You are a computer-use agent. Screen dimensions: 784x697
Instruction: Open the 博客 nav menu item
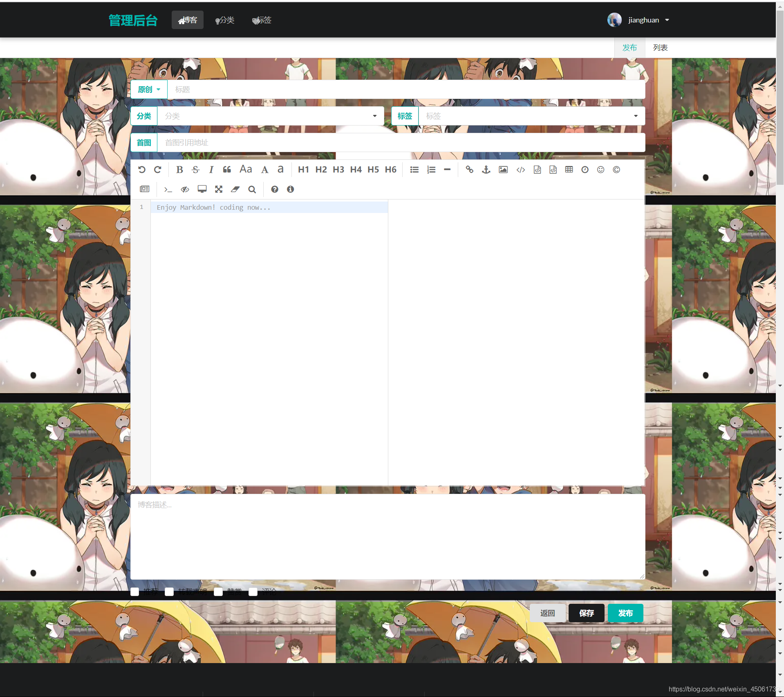(188, 20)
